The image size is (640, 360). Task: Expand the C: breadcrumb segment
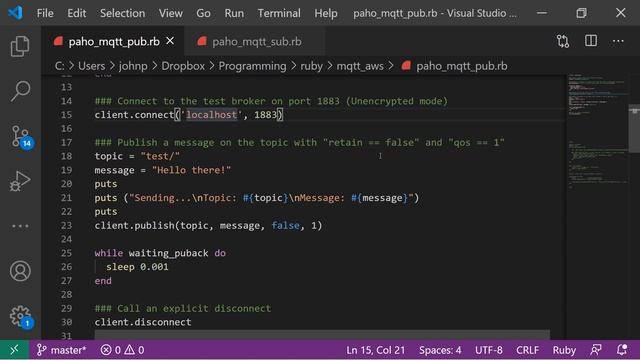click(60, 66)
